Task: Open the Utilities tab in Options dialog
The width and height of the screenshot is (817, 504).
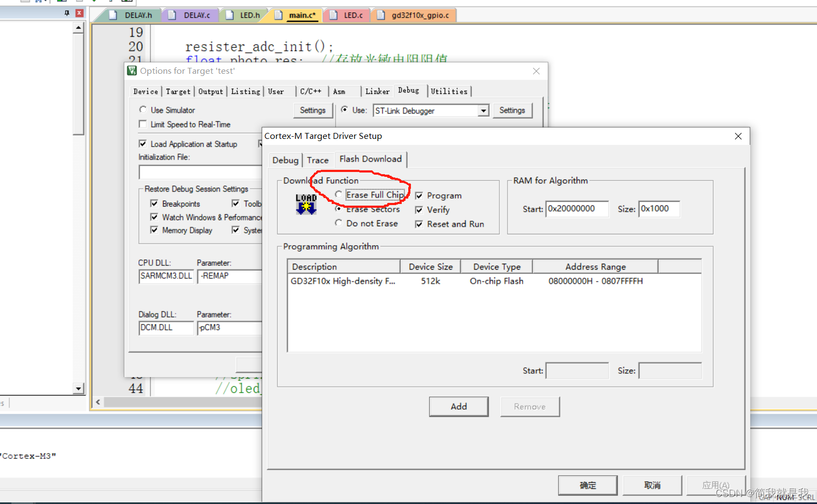Action: click(x=449, y=92)
